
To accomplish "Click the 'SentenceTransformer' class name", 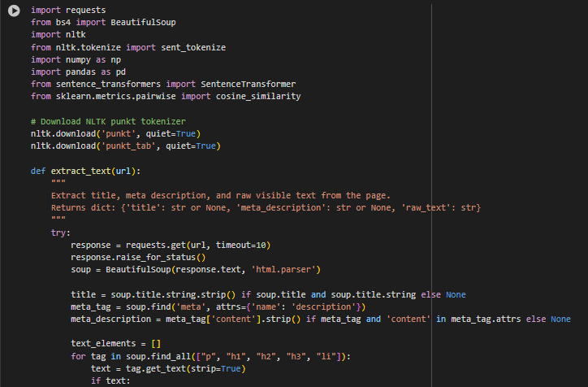I will tap(249, 84).
